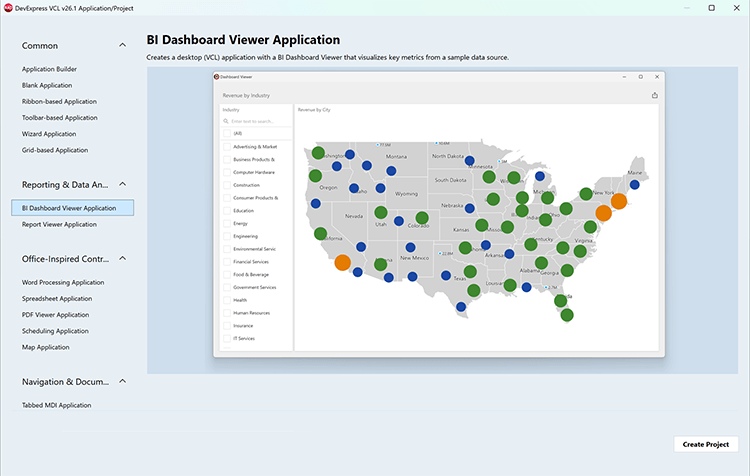Choose Toolbar-based Application
Viewport: 750px width, 476px height.
60,118
